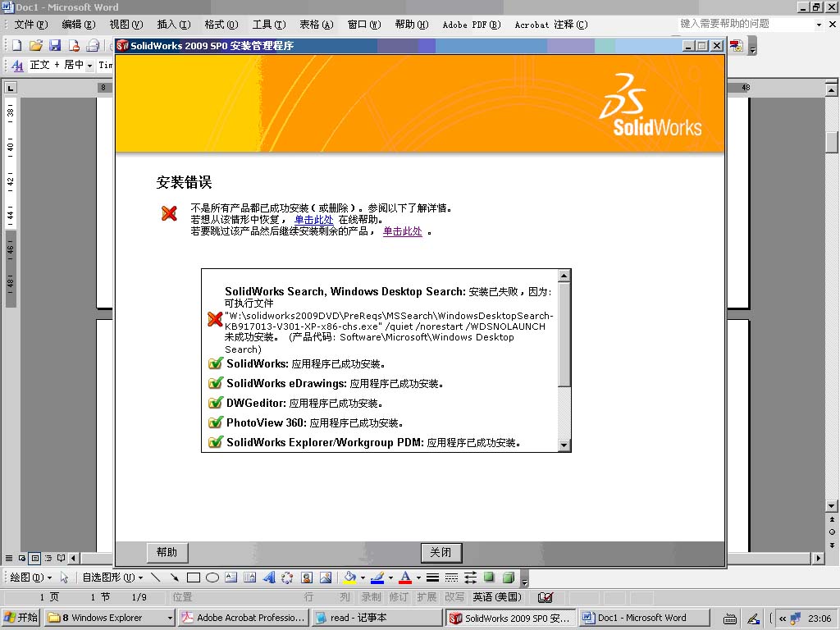The image size is (840, 630).
Task: Switch to read - 记事本 taskbar button
Action: click(377, 618)
